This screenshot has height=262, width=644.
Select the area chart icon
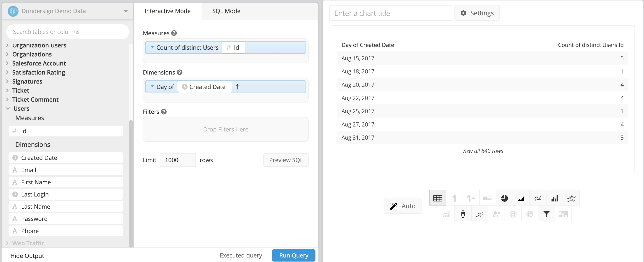point(521,198)
